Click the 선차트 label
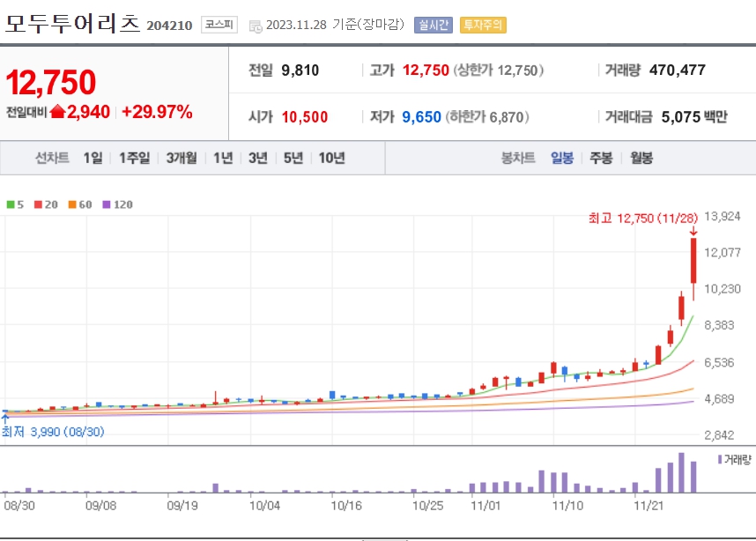756x541 pixels. (x=52, y=158)
